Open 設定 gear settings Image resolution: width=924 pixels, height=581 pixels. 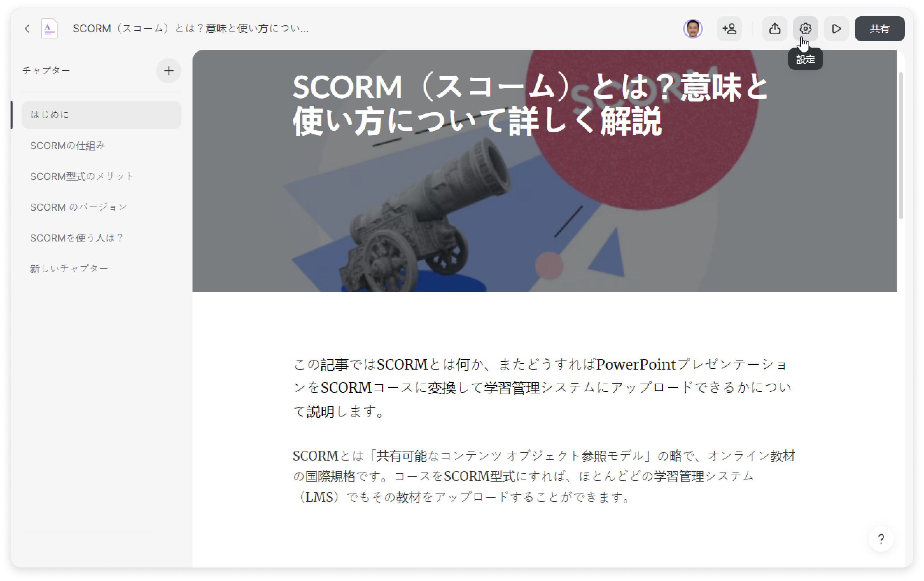[x=805, y=29]
